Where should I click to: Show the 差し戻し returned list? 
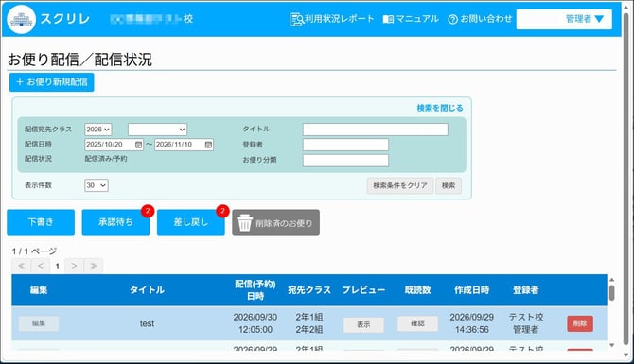click(191, 222)
